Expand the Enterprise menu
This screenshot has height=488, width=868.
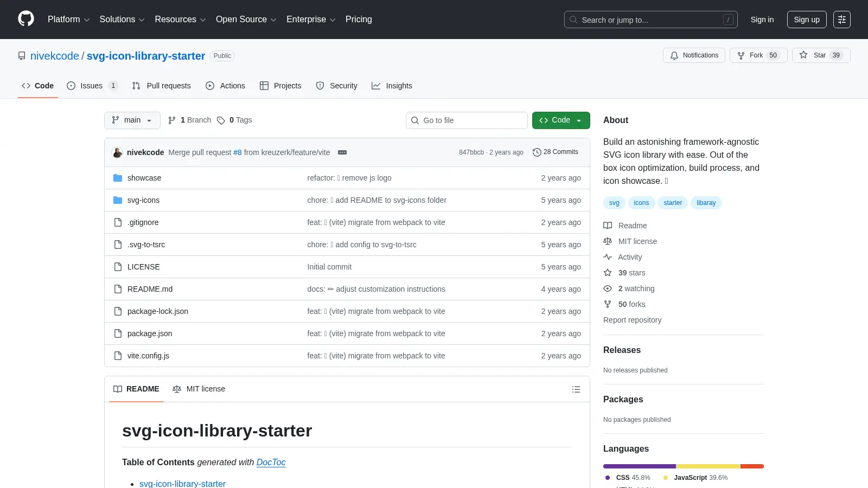tap(311, 20)
